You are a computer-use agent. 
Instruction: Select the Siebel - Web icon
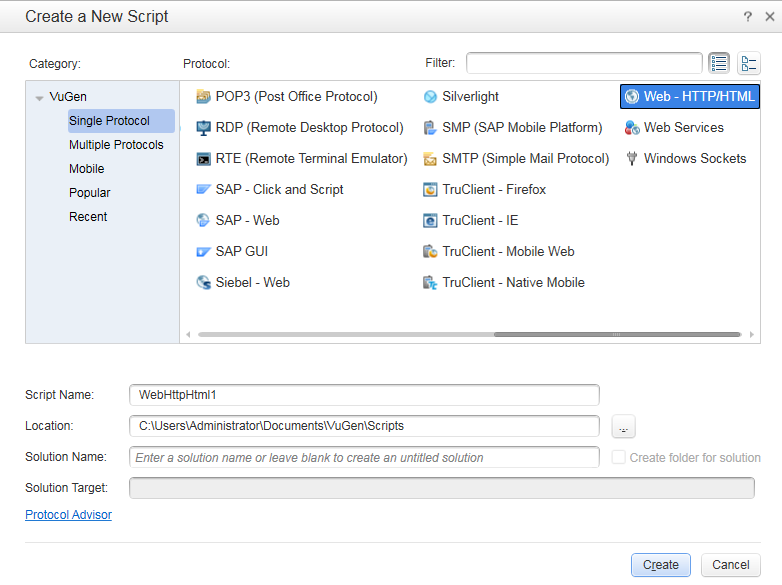(204, 283)
